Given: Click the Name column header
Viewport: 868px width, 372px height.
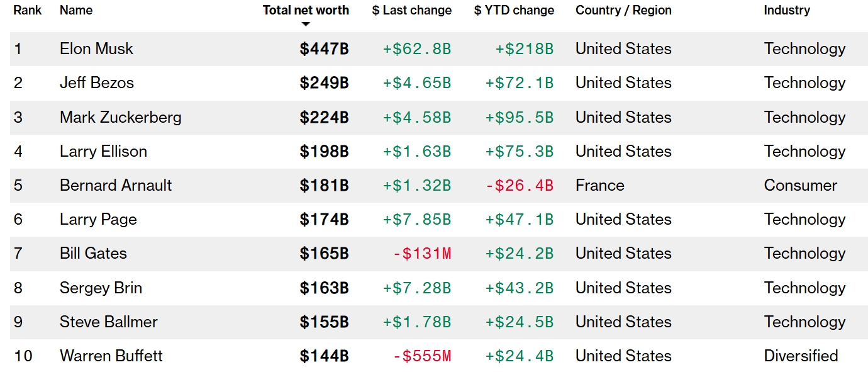Looking at the screenshot, I should tap(76, 10).
